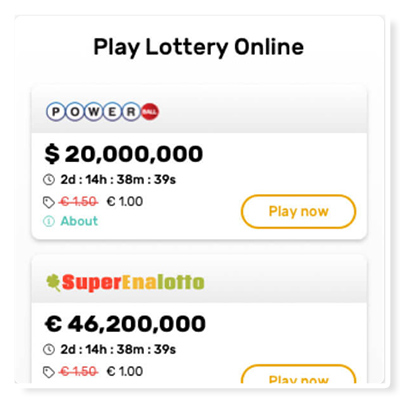
Task: Hit Play now for SuperEnalotto
Action: [x=298, y=374]
